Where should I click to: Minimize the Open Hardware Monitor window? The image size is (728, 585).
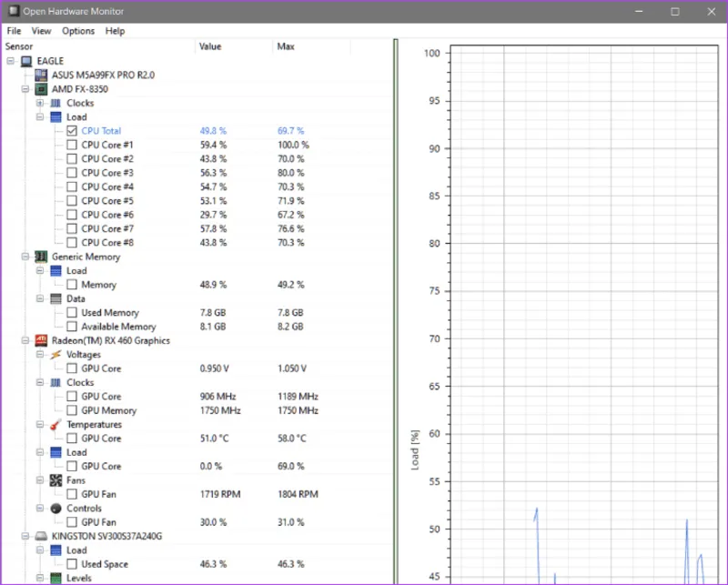point(639,12)
